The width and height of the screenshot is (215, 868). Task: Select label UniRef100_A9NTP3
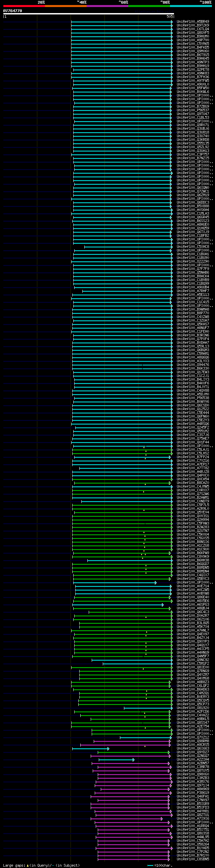[x=193, y=62]
